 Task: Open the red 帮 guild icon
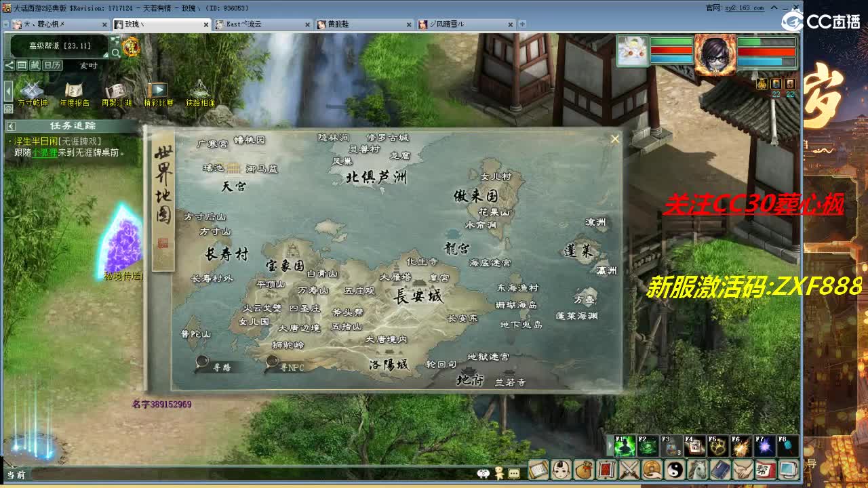(x=766, y=469)
